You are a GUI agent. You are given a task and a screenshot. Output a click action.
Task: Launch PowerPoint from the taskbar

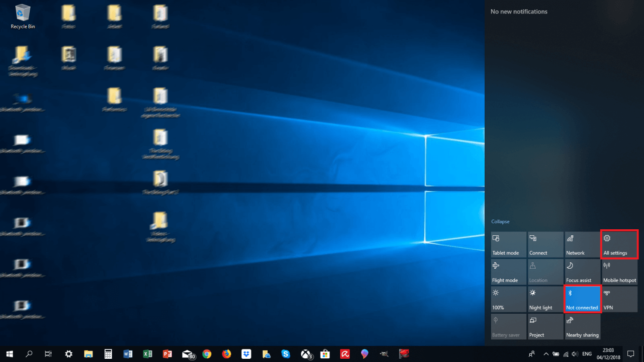coord(167,354)
